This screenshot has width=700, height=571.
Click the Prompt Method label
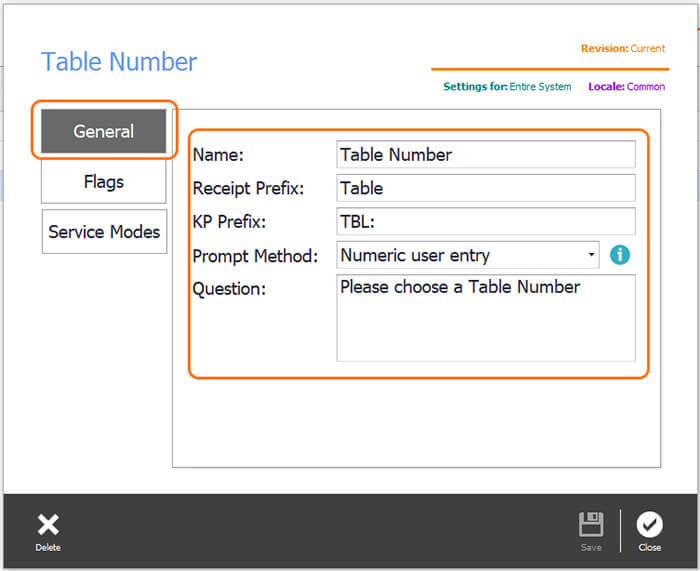[255, 255]
